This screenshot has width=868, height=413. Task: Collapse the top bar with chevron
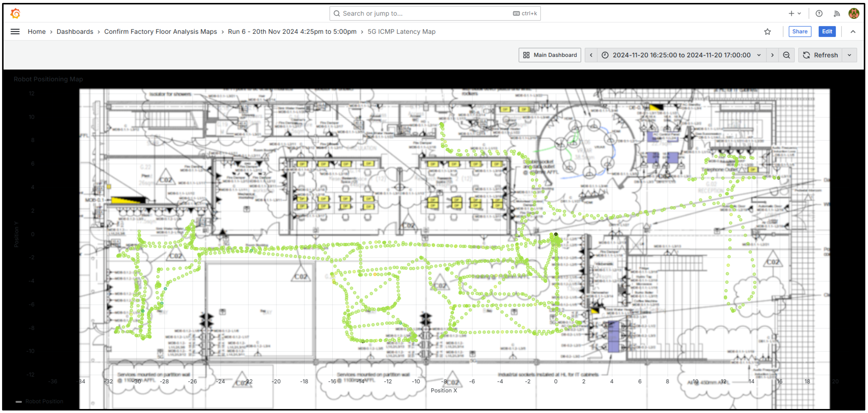click(x=852, y=32)
